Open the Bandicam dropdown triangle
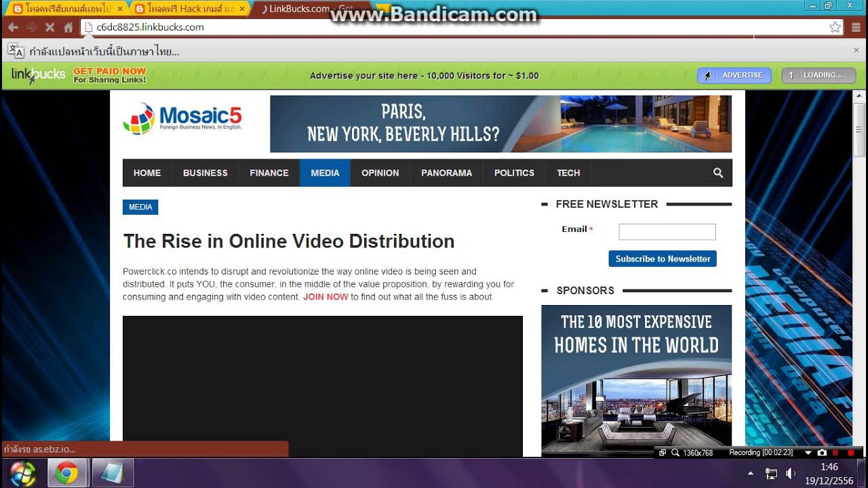The height and width of the screenshot is (488, 868). tap(808, 453)
